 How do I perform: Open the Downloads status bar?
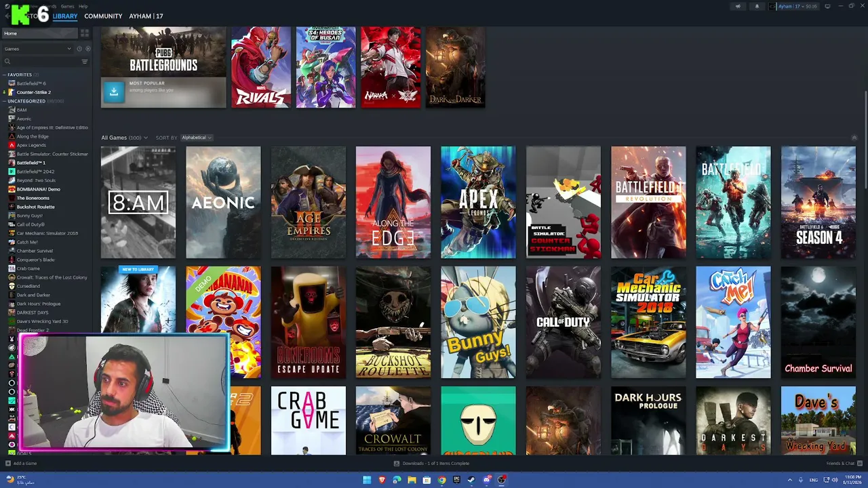point(431,464)
